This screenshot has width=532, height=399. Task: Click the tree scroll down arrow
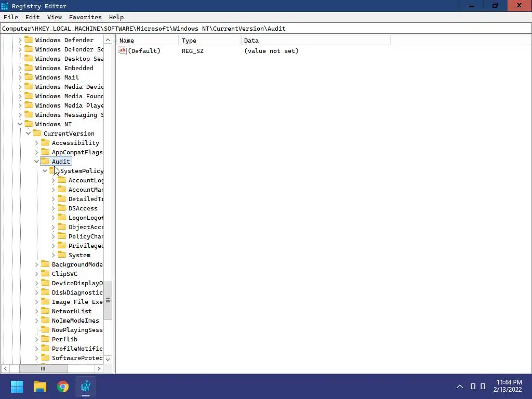click(108, 360)
